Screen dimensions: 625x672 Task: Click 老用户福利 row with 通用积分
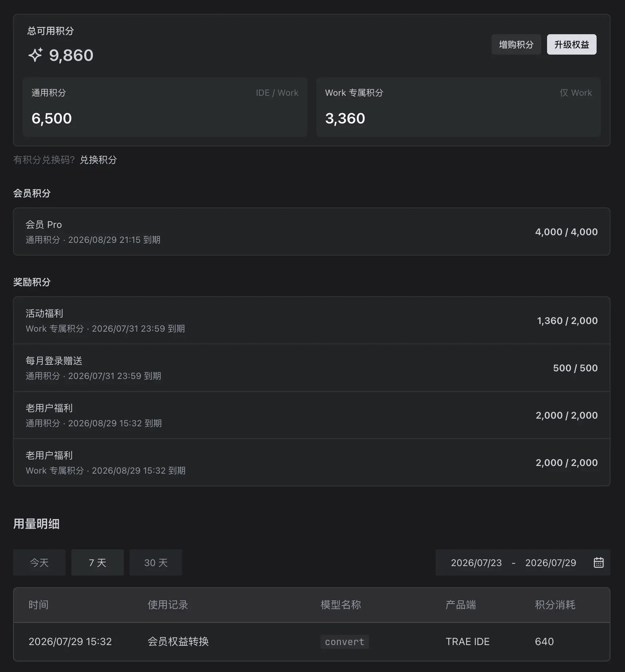click(312, 415)
